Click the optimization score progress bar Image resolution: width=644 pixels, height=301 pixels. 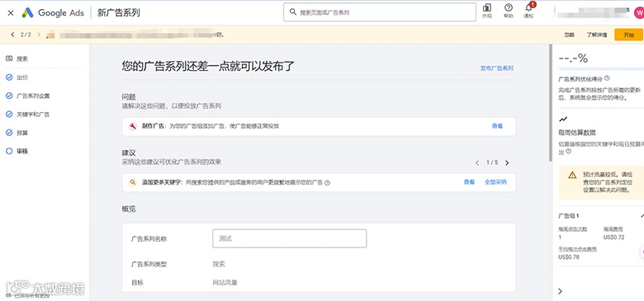[601, 69]
